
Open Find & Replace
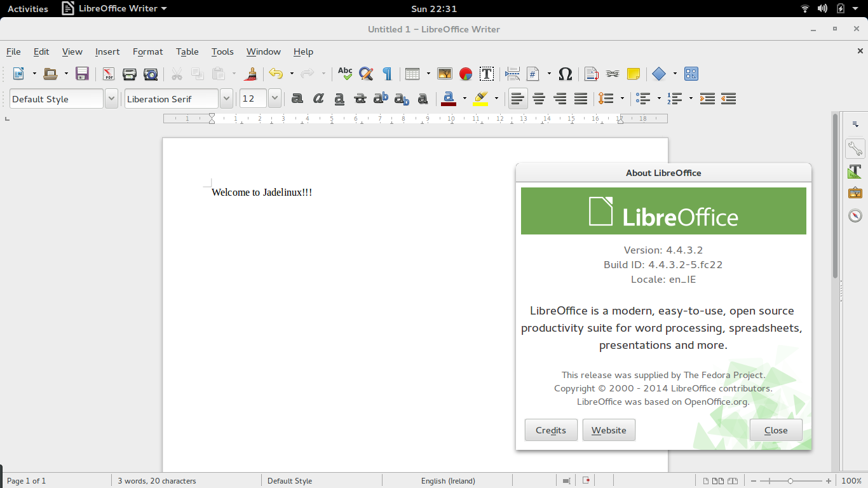366,74
